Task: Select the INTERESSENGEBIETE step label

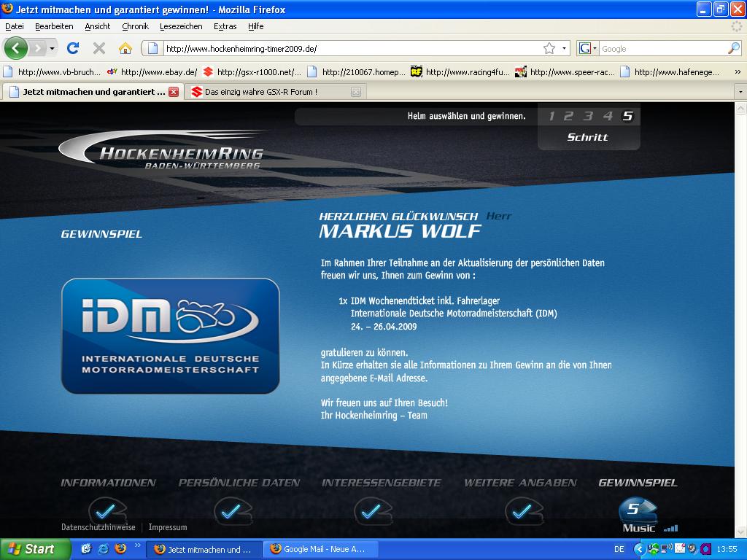Action: click(382, 483)
